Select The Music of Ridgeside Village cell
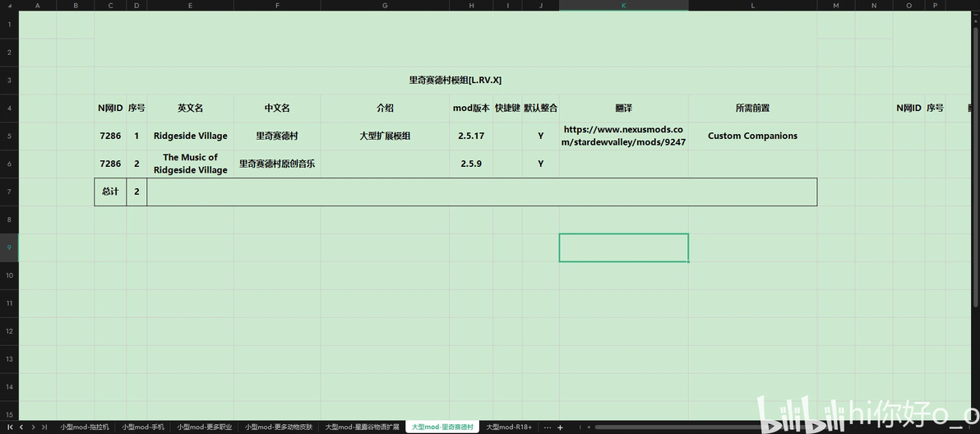This screenshot has width=980, height=434. pos(191,164)
